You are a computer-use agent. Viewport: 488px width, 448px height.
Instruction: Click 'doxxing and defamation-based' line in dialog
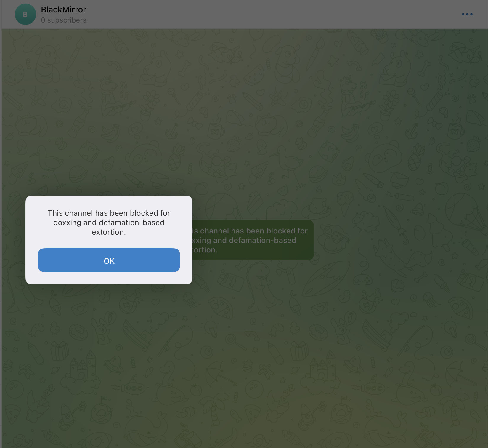(109, 223)
